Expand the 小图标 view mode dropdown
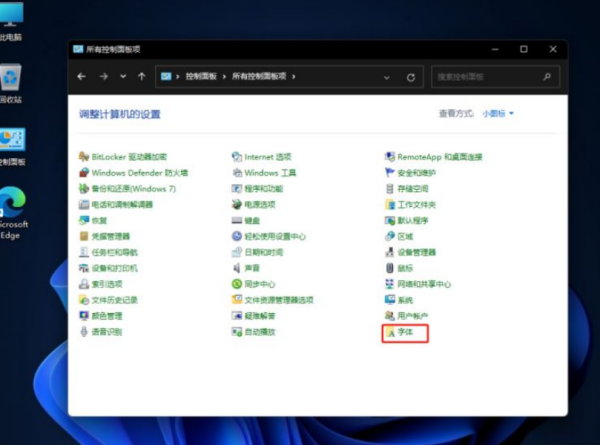Screen dimensions: 600x445 tap(498, 114)
